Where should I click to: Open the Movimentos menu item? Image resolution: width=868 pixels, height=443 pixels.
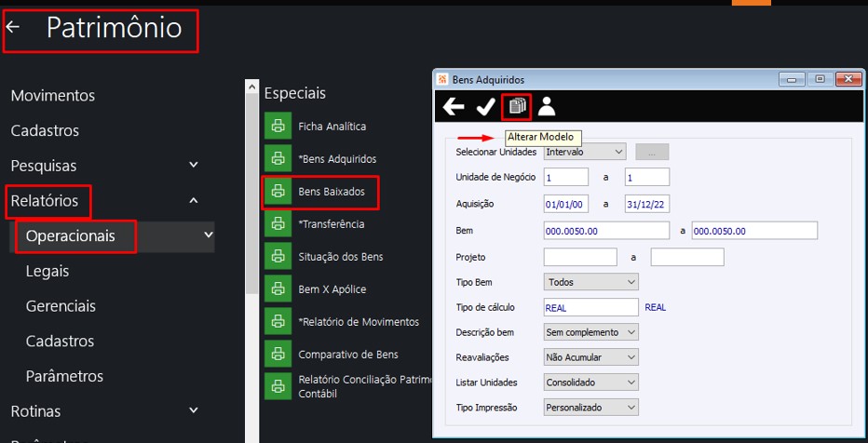tap(52, 96)
